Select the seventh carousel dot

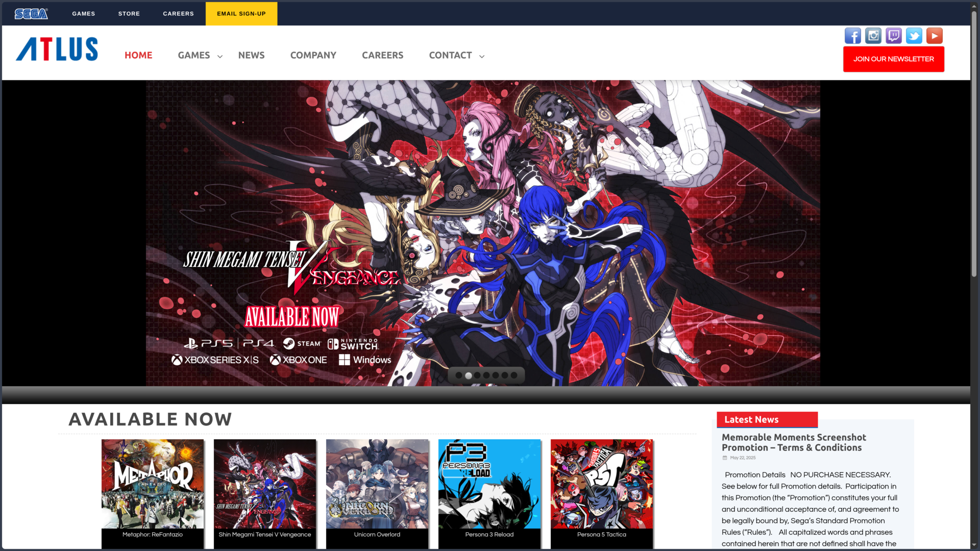(514, 375)
